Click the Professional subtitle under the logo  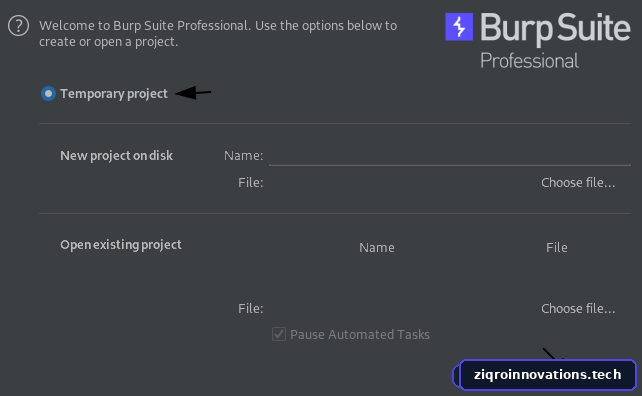tap(529, 61)
